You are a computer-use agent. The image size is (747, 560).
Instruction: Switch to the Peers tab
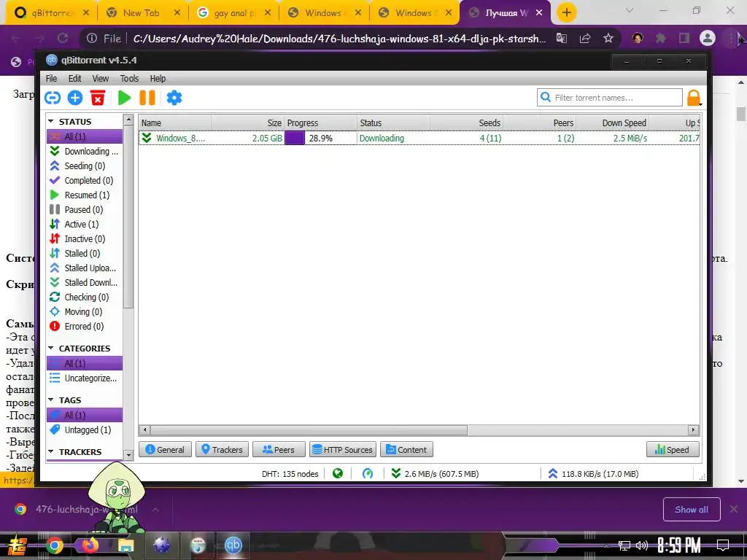(279, 449)
